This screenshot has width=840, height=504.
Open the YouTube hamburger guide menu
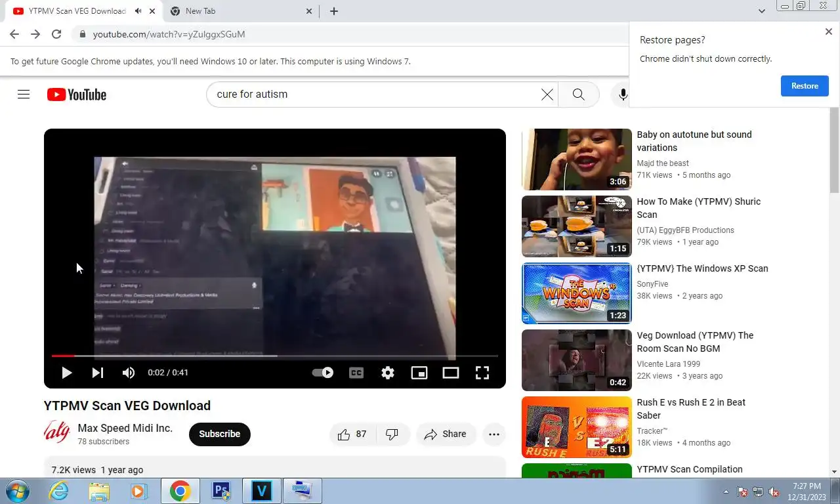coord(24,94)
